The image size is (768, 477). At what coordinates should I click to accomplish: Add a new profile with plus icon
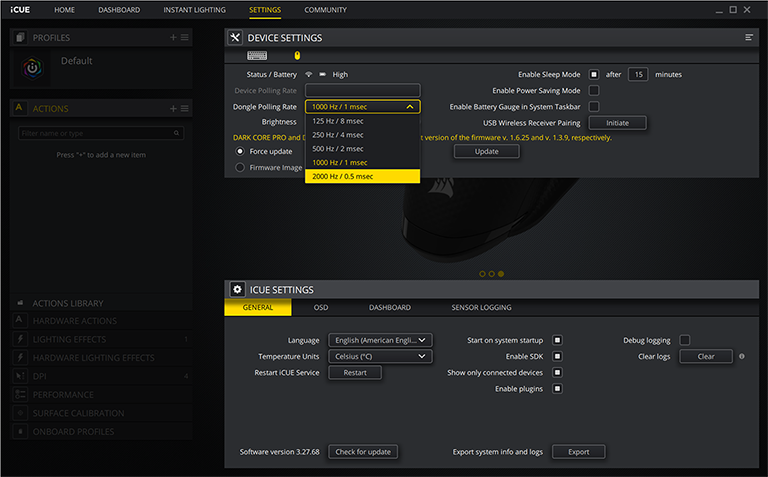(x=173, y=37)
